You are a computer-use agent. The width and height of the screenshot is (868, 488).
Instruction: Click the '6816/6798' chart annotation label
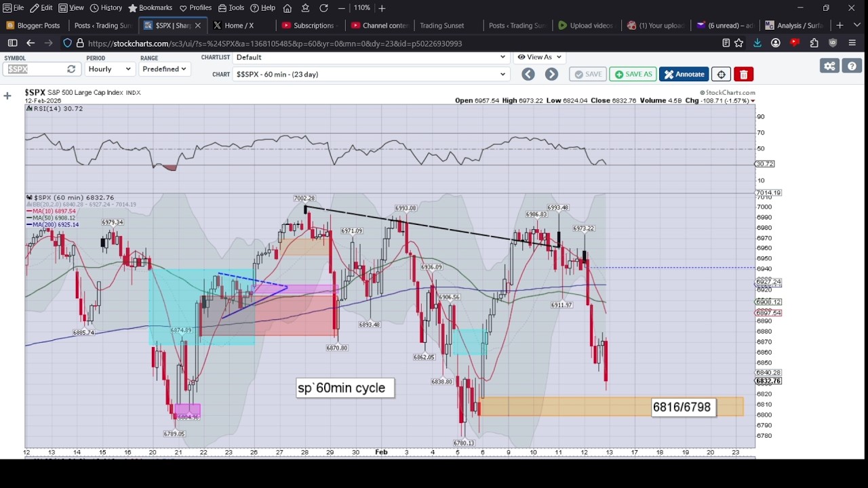pos(684,407)
